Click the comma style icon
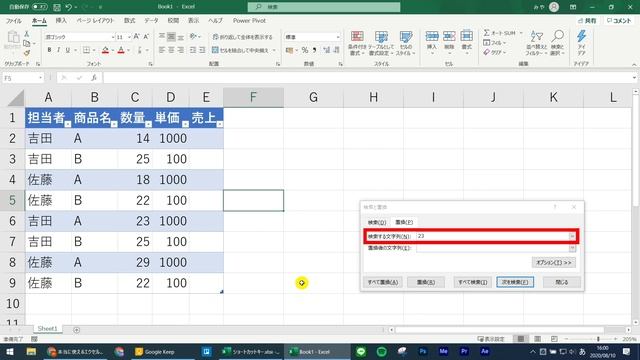640x360 pixels. (315, 50)
